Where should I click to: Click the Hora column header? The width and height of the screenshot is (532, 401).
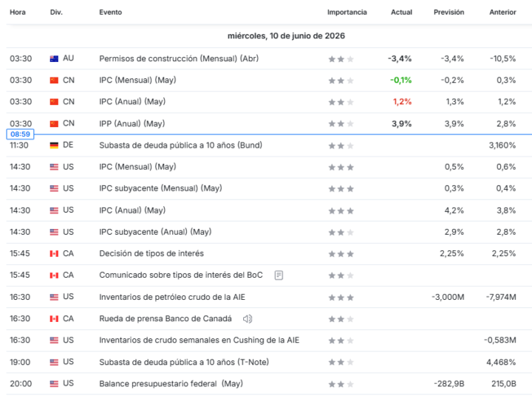[18, 13]
